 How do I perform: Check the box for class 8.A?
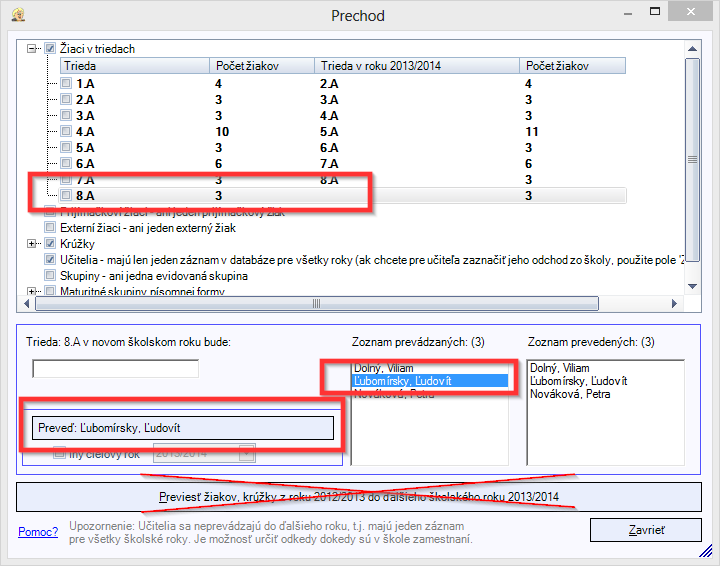pos(66,195)
